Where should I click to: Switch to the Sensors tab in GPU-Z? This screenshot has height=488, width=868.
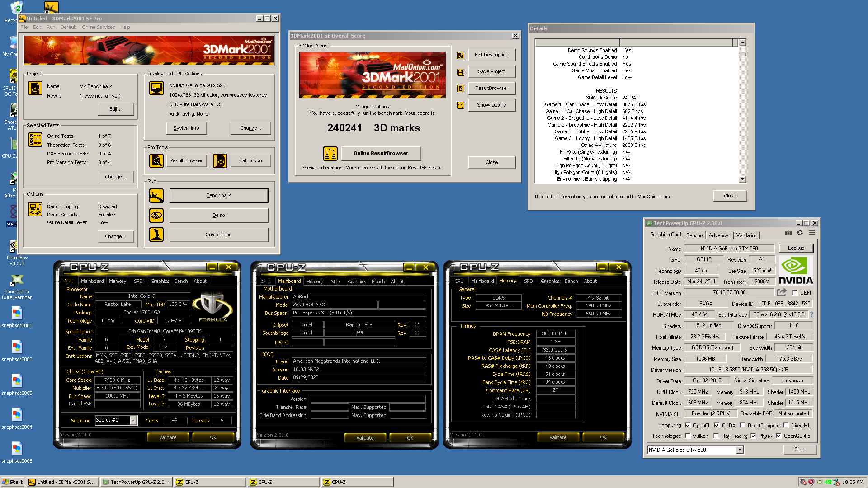694,235
